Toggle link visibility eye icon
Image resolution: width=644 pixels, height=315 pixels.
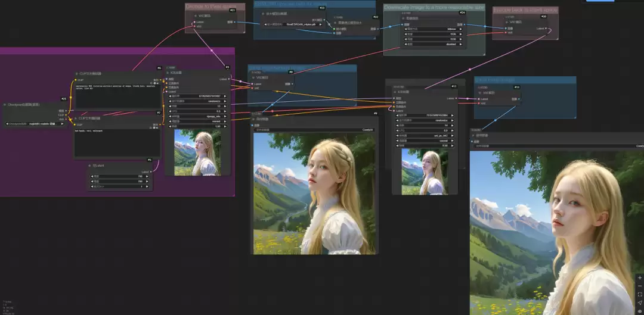[639, 311]
